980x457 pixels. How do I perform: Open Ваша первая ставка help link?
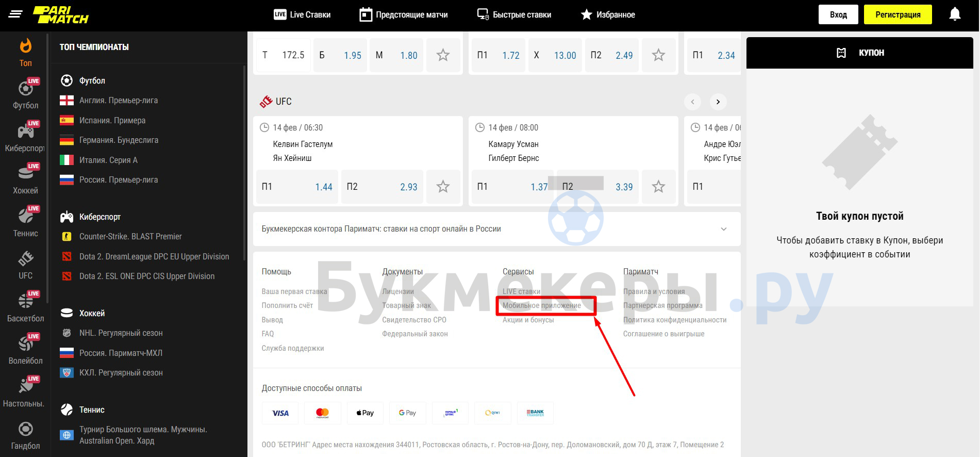click(x=294, y=291)
